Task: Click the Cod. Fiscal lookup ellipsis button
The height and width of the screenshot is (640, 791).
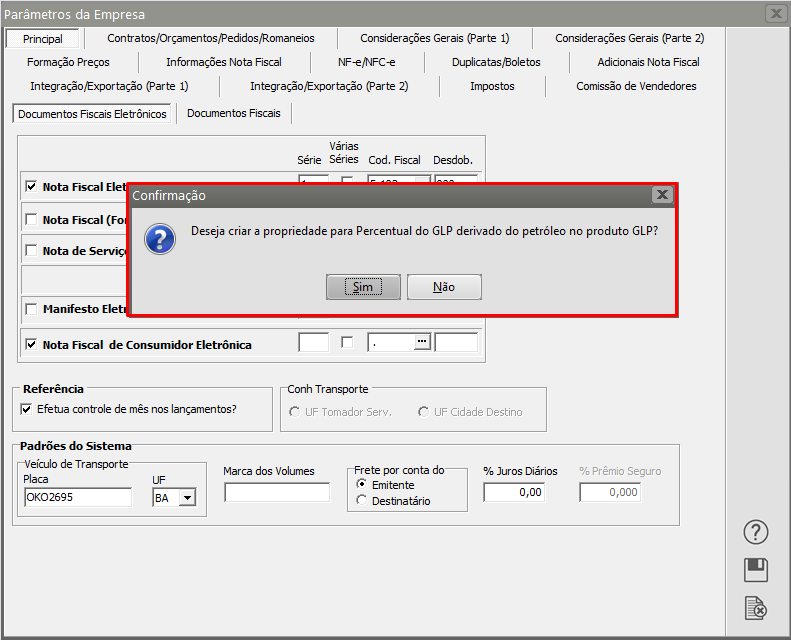Action: coord(422,342)
